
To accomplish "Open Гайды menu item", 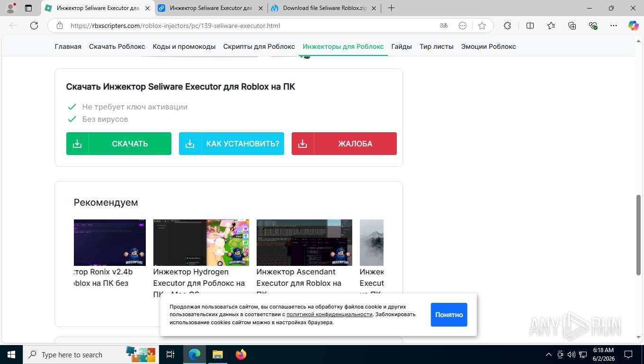I will point(402,46).
